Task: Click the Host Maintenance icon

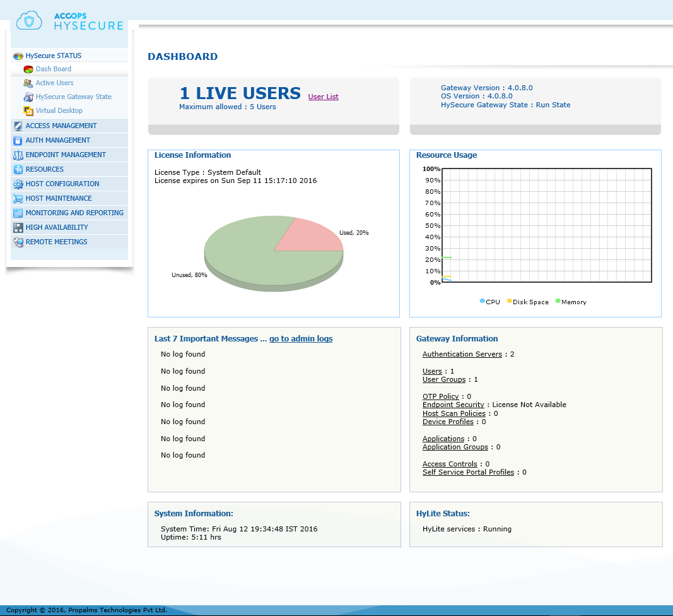Action: point(18,198)
